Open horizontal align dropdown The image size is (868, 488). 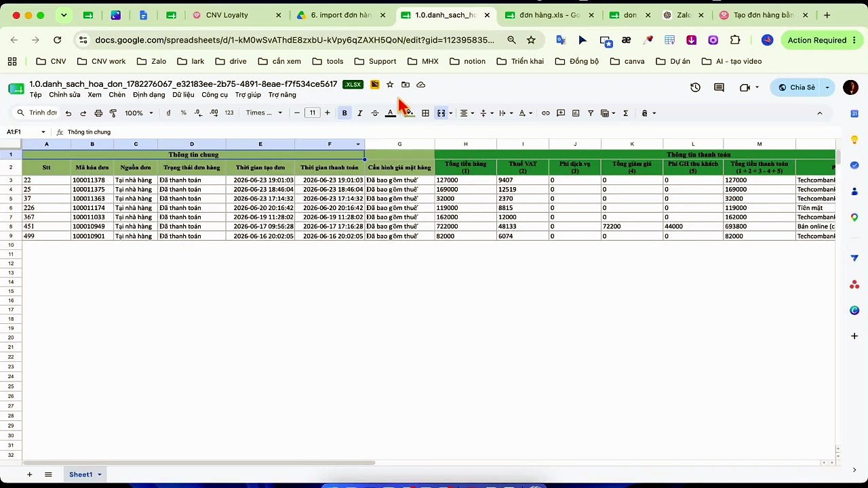[x=467, y=113]
